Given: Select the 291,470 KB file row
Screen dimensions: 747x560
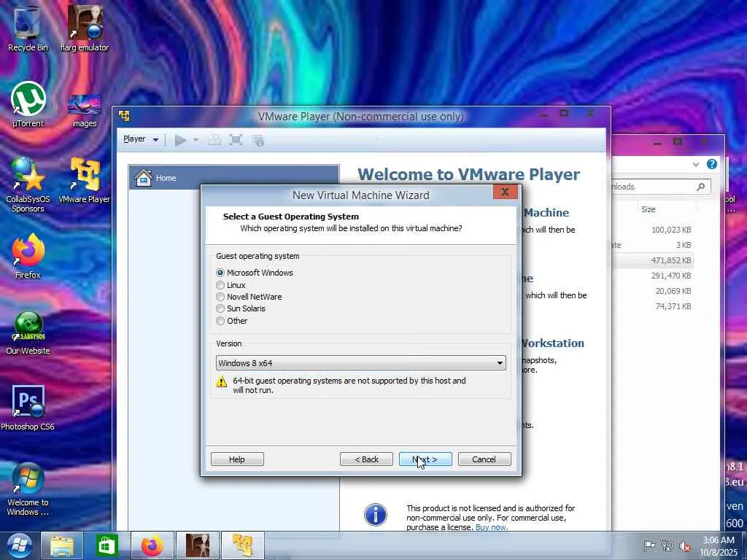Looking at the screenshot, I should pos(653,275).
